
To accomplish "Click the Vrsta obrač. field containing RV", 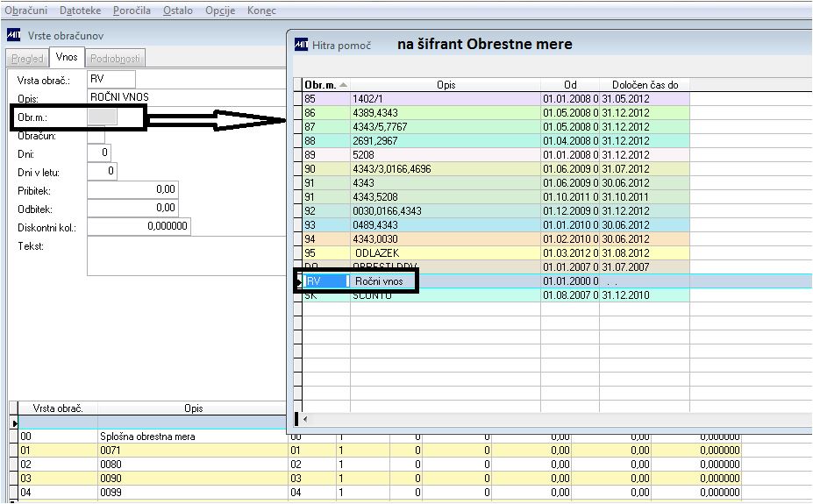I will click(111, 79).
